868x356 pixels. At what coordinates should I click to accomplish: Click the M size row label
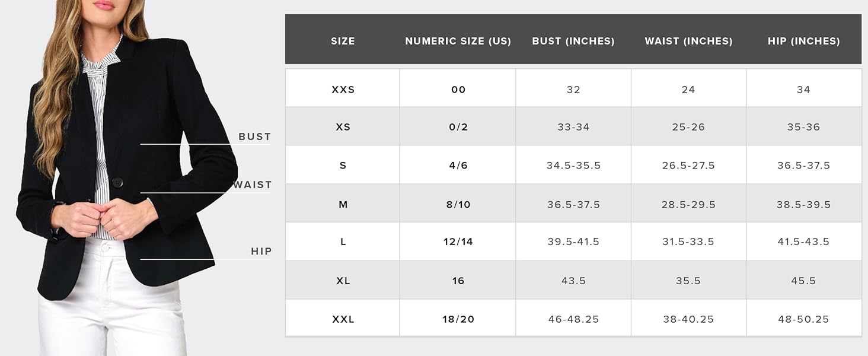click(x=343, y=205)
